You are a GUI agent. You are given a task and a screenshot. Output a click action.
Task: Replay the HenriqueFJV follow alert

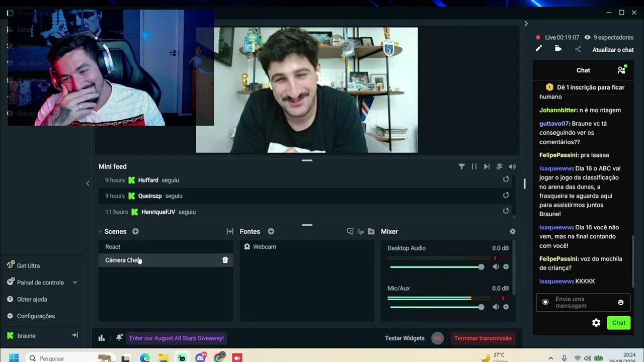pos(506,211)
